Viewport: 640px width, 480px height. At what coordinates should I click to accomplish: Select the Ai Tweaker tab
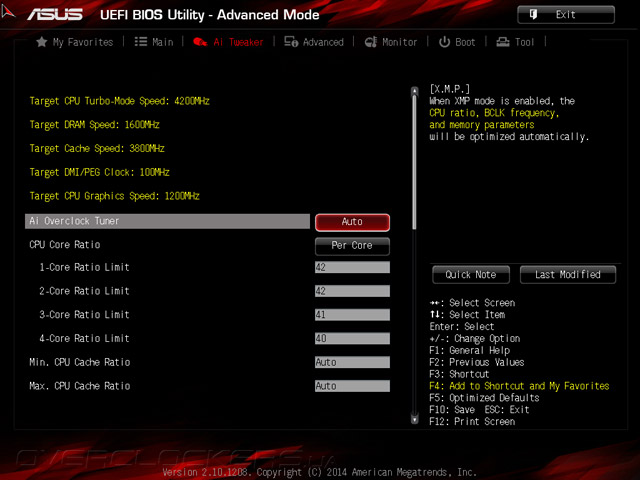pyautogui.click(x=238, y=42)
